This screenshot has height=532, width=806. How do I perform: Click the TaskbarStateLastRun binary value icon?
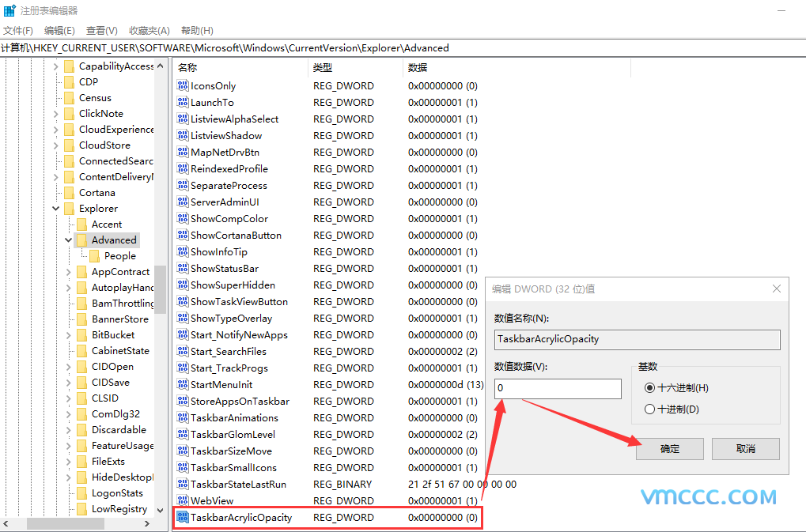(183, 484)
